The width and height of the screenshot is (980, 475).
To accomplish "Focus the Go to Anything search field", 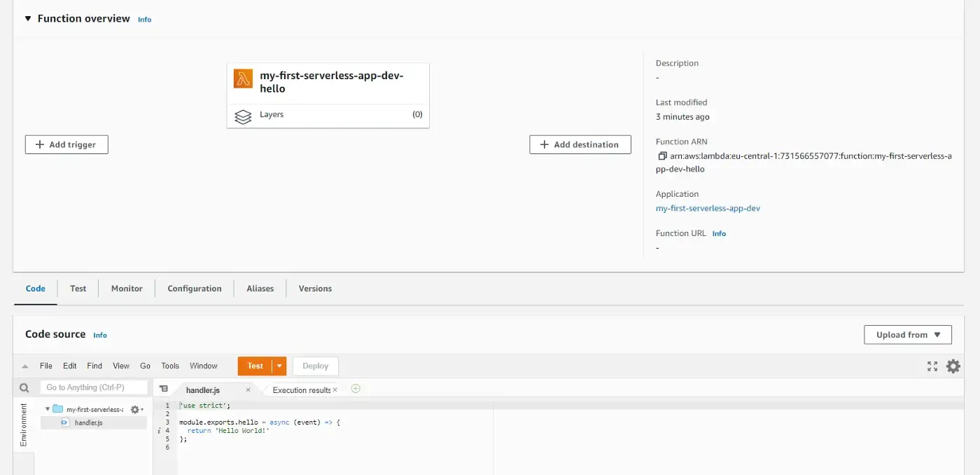I will point(94,387).
